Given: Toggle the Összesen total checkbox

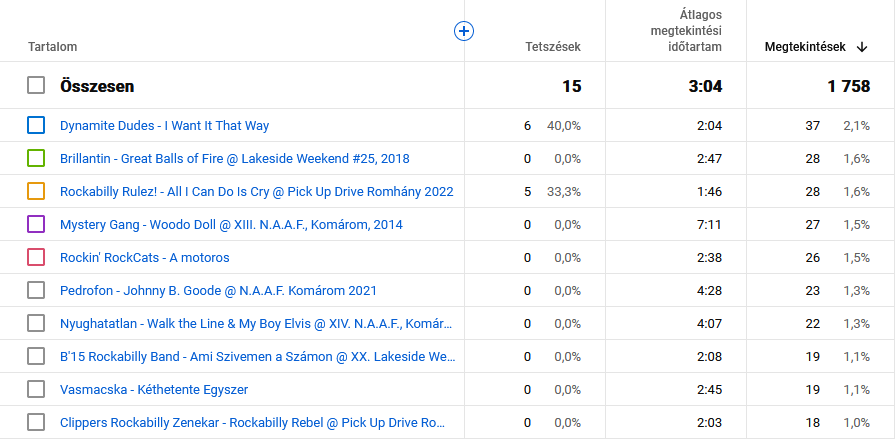Looking at the screenshot, I should (36, 86).
